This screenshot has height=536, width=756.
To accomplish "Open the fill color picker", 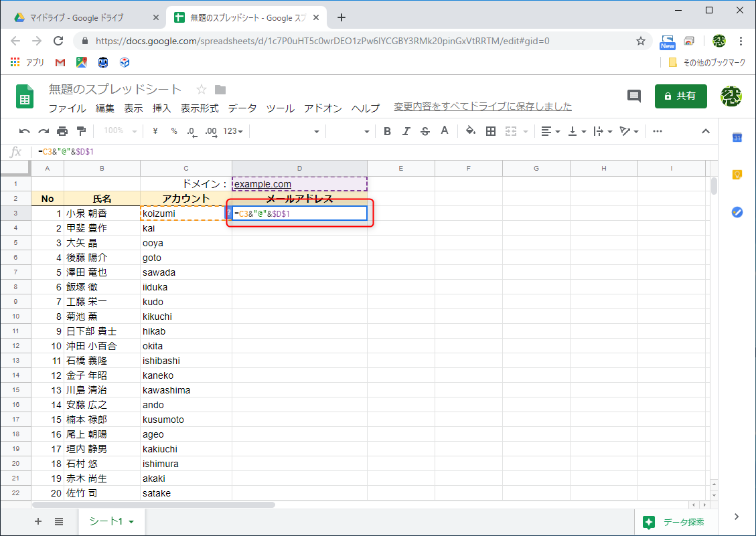I will tap(471, 131).
